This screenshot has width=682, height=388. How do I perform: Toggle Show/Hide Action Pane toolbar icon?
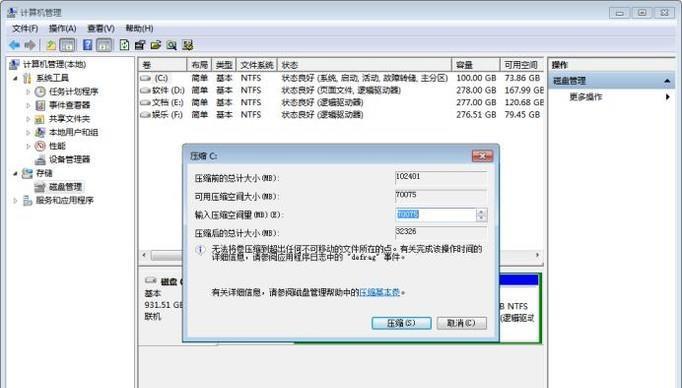click(104, 45)
